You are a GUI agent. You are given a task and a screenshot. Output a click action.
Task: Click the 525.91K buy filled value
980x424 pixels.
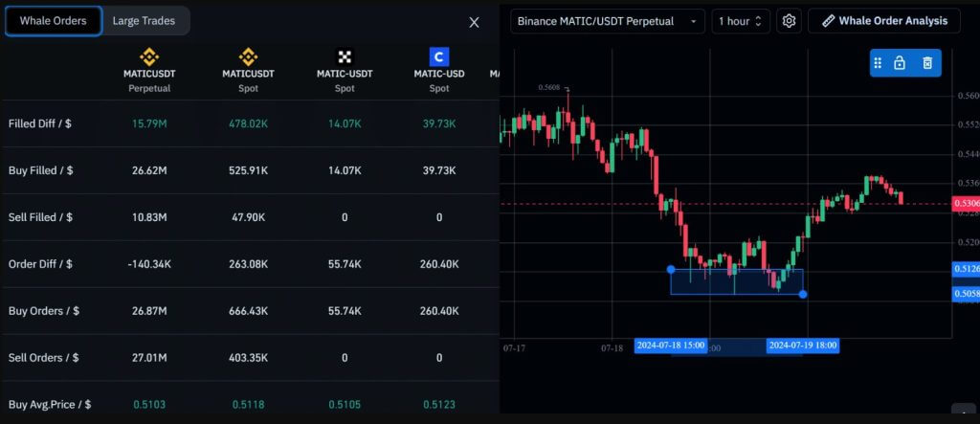click(248, 170)
